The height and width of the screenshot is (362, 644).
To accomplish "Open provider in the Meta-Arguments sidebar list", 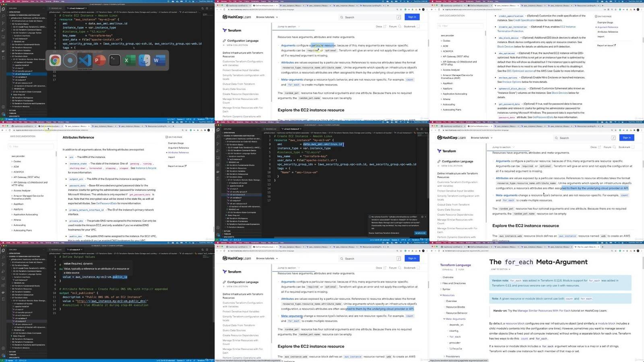I will (455, 343).
